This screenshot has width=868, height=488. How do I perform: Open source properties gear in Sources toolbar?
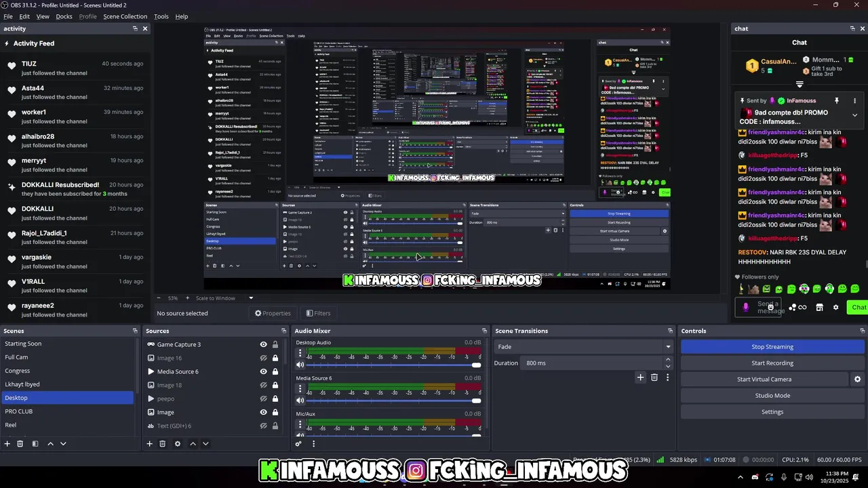178,444
